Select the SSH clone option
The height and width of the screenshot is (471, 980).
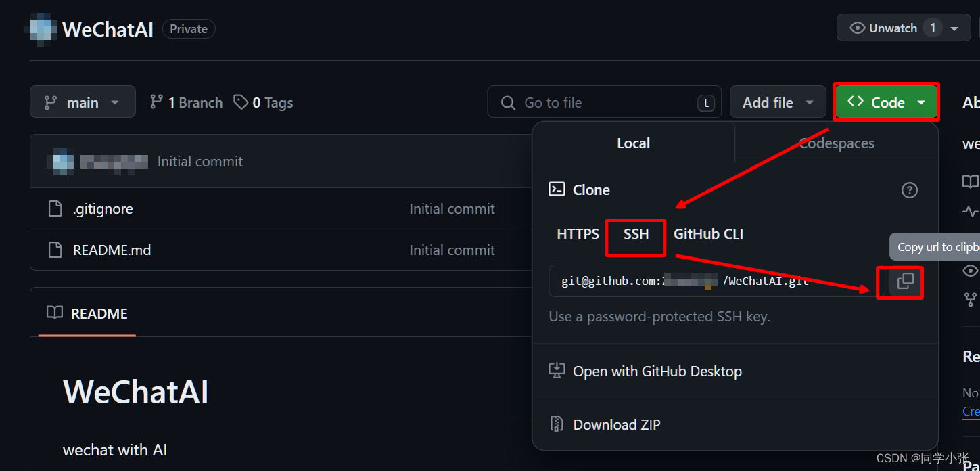(x=636, y=234)
